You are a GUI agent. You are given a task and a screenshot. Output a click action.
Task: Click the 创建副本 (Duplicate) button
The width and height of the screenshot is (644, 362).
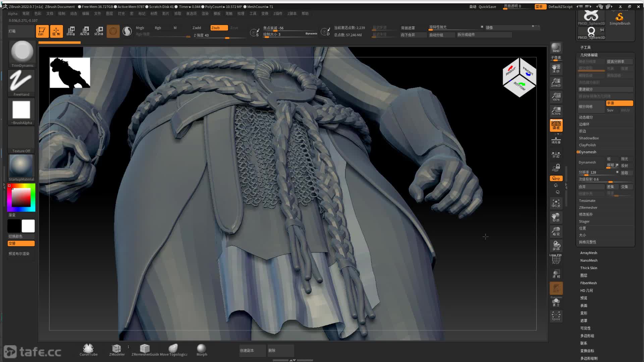[253, 351]
